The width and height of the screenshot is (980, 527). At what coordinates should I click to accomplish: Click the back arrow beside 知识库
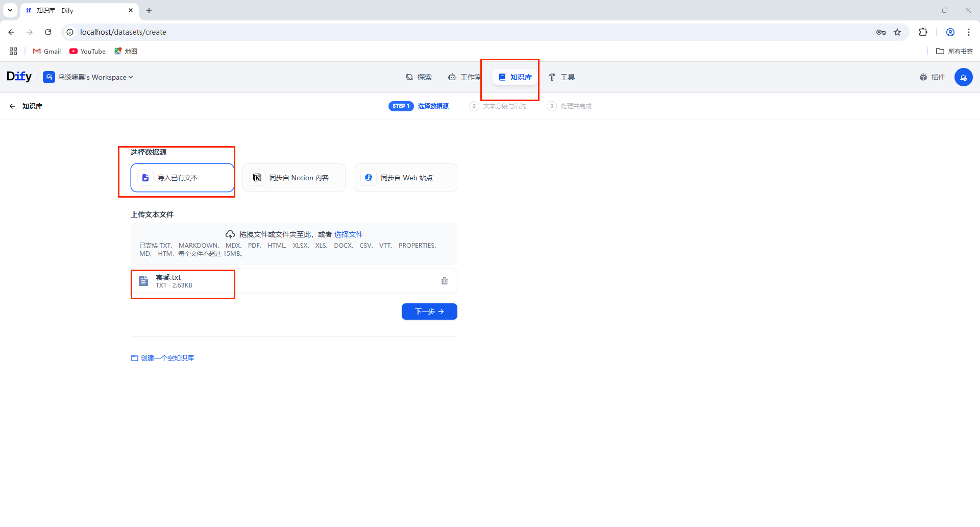coord(12,106)
